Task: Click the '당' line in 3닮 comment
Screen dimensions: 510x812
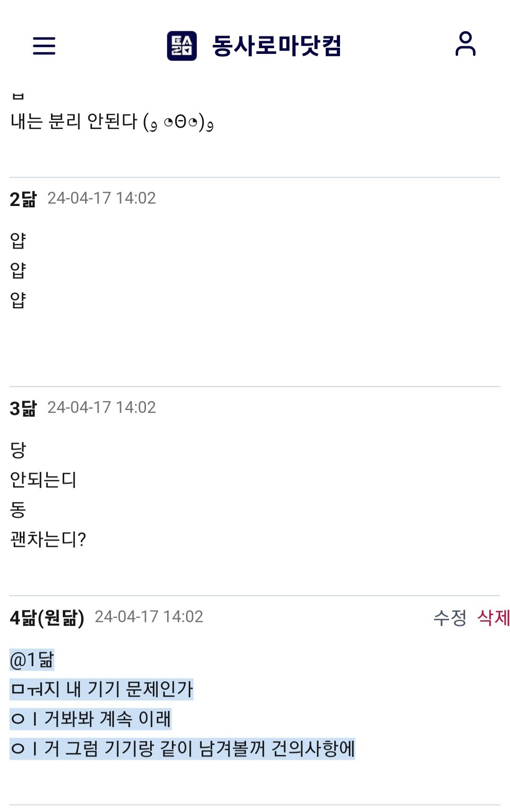Action: [x=18, y=450]
